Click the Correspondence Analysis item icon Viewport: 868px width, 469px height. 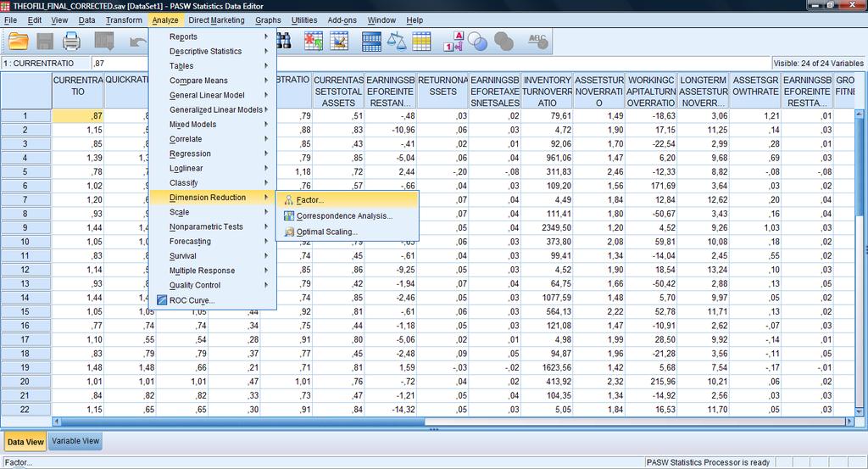(x=288, y=216)
